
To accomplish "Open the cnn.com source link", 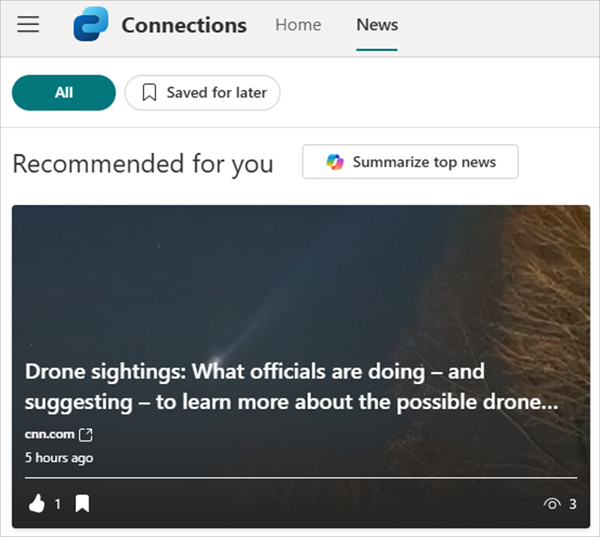I will pyautogui.click(x=50, y=434).
